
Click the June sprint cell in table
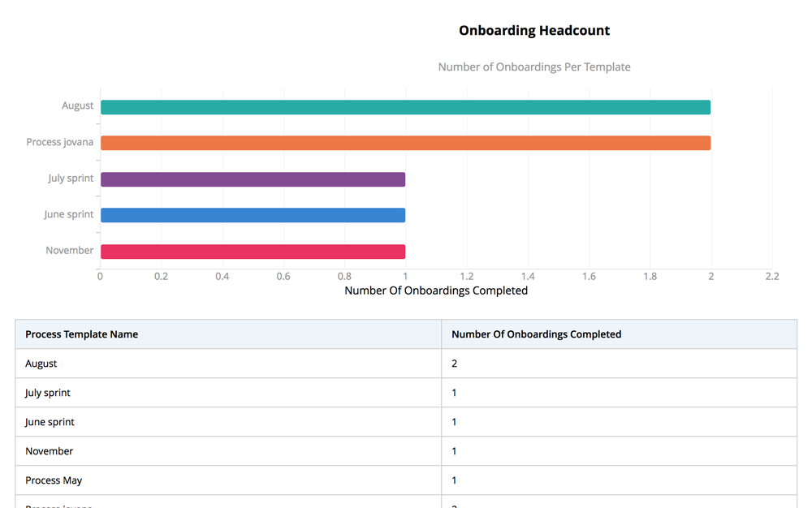click(x=50, y=422)
